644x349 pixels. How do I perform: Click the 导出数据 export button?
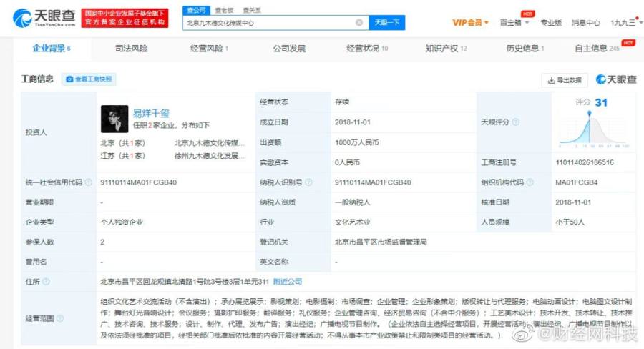tap(564, 79)
